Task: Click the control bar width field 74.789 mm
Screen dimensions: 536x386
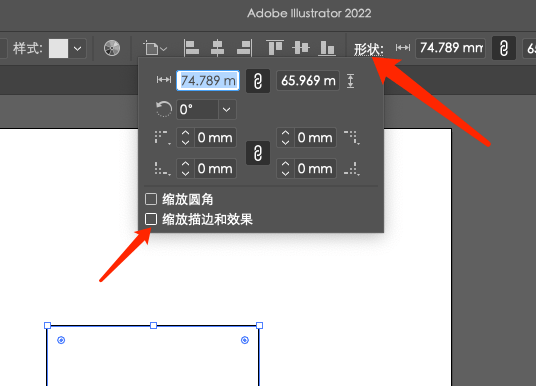Action: click(451, 48)
